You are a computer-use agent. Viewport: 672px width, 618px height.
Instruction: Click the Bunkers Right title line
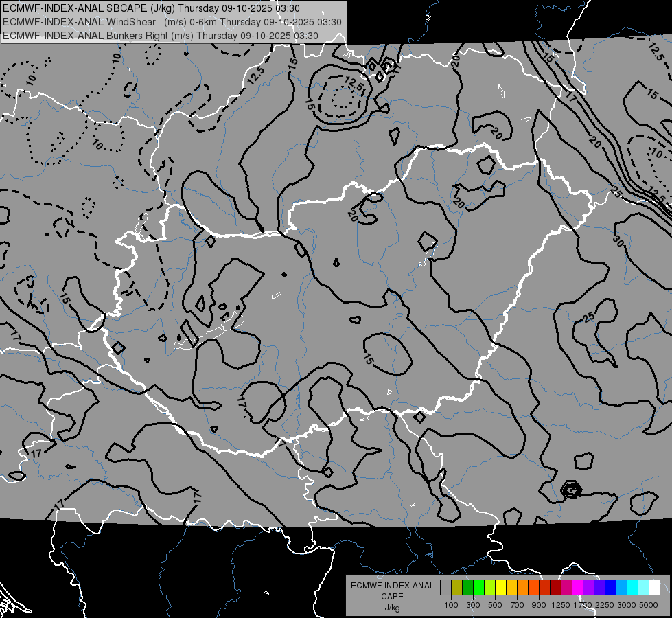(160, 35)
